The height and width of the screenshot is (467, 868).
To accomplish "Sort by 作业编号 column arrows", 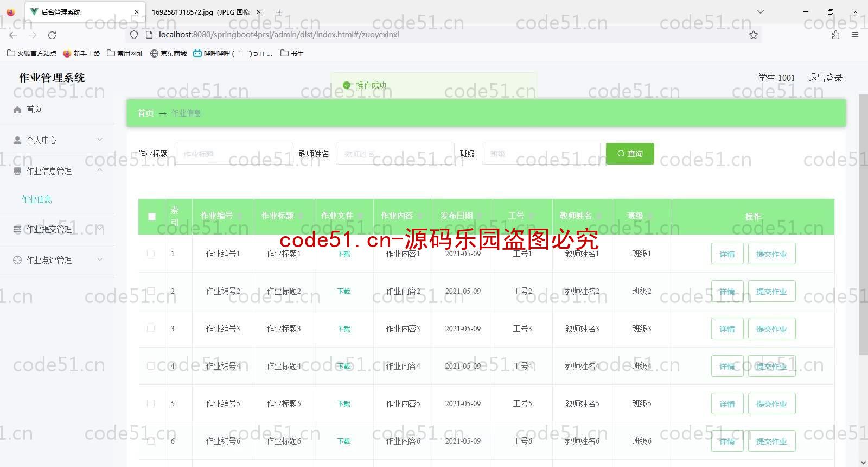I will pyautogui.click(x=239, y=216).
